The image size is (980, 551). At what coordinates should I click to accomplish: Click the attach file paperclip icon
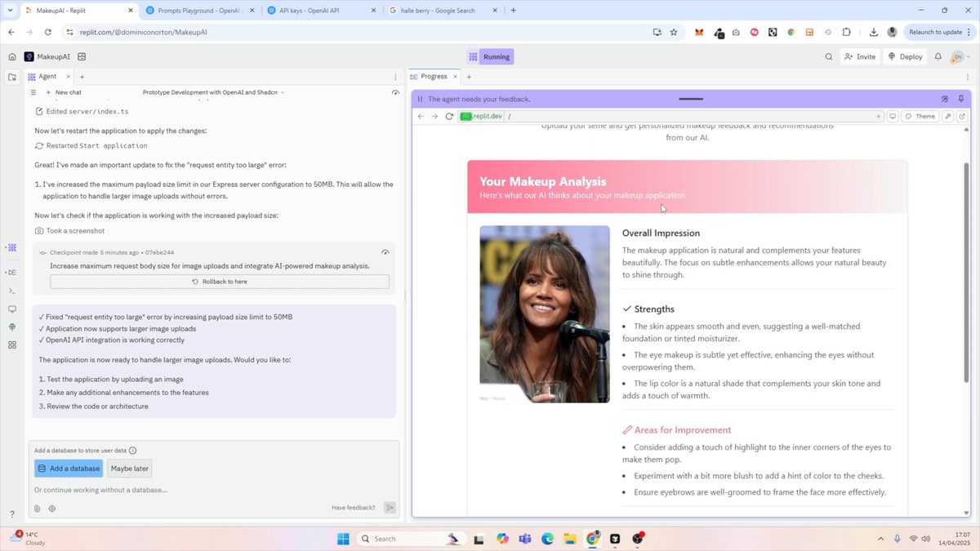38,509
